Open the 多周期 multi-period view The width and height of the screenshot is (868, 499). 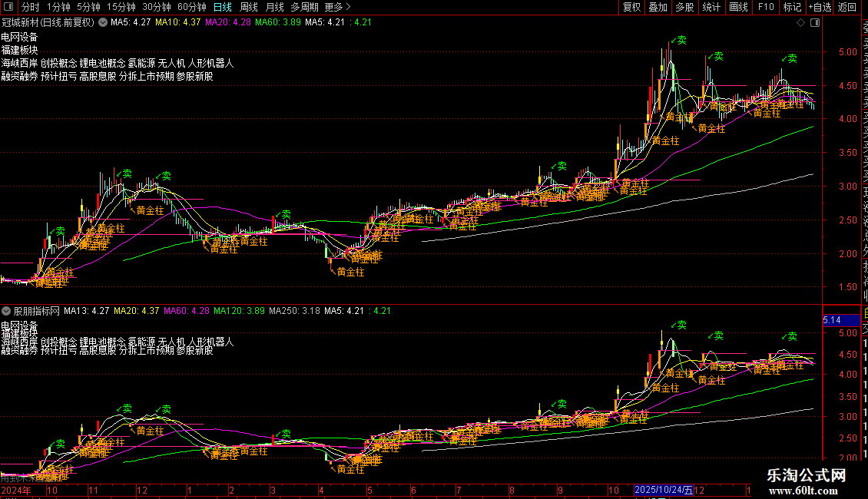(x=304, y=7)
